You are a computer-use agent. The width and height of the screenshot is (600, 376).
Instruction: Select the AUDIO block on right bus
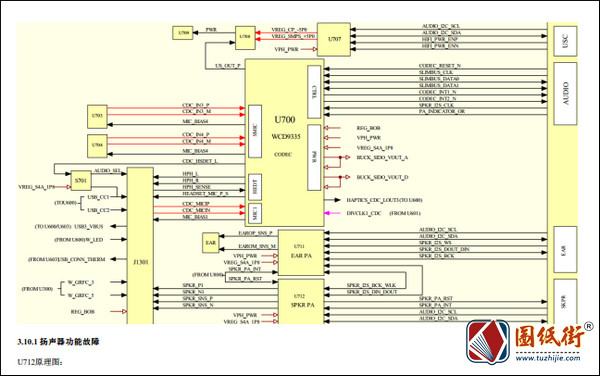(565, 94)
